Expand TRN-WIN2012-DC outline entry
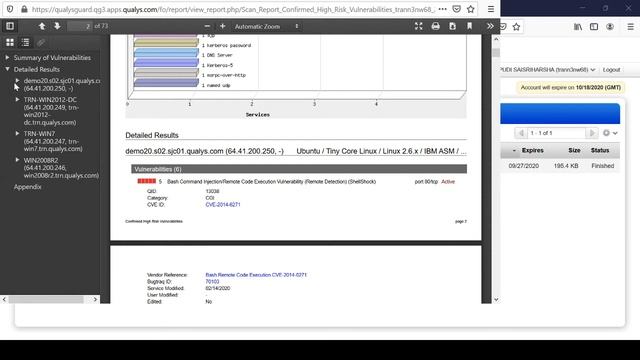This screenshot has width=640, height=360. (x=17, y=100)
